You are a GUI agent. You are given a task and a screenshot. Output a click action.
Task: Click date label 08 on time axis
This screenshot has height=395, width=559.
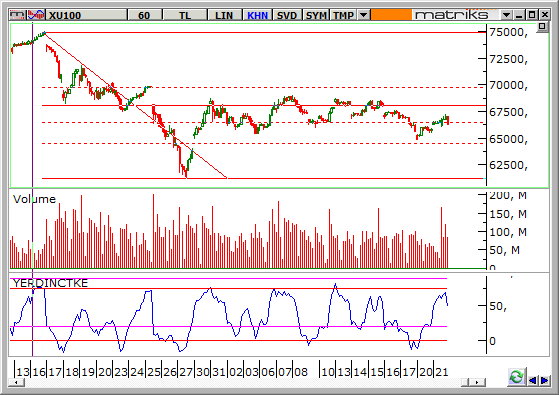[301, 372]
